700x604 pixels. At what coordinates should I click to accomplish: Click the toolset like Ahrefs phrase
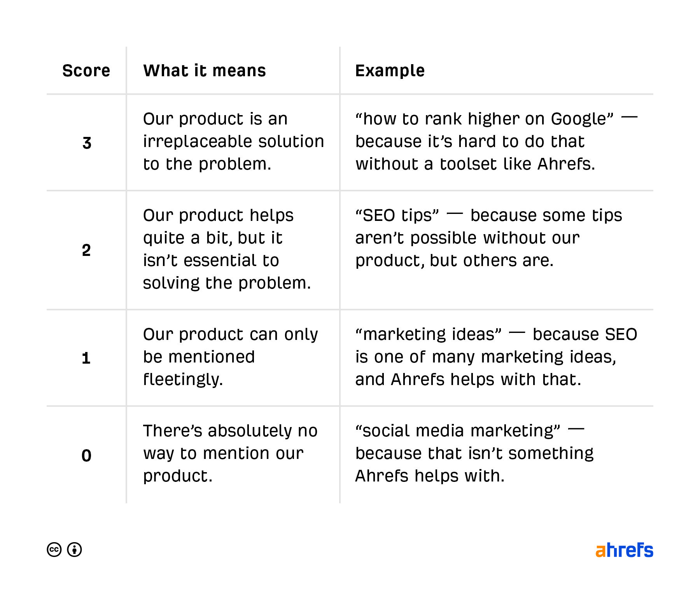(x=518, y=164)
